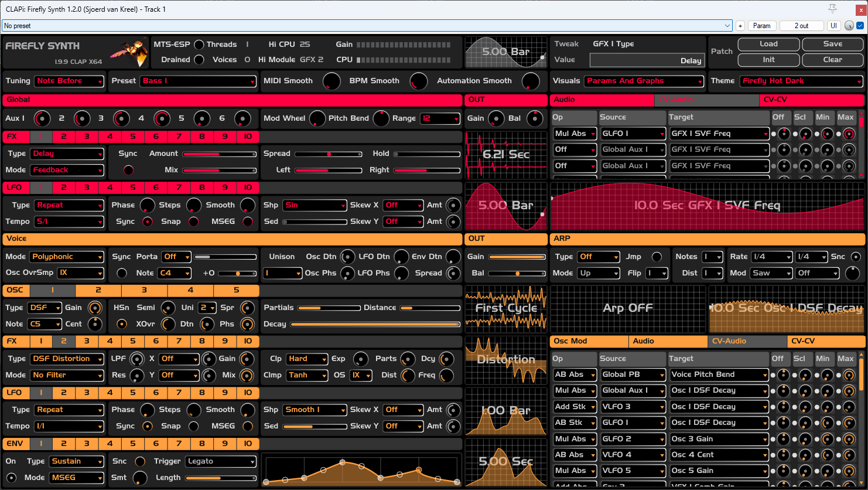
Task: Adjust the voice OUT Gain slider
Action: [x=517, y=257]
